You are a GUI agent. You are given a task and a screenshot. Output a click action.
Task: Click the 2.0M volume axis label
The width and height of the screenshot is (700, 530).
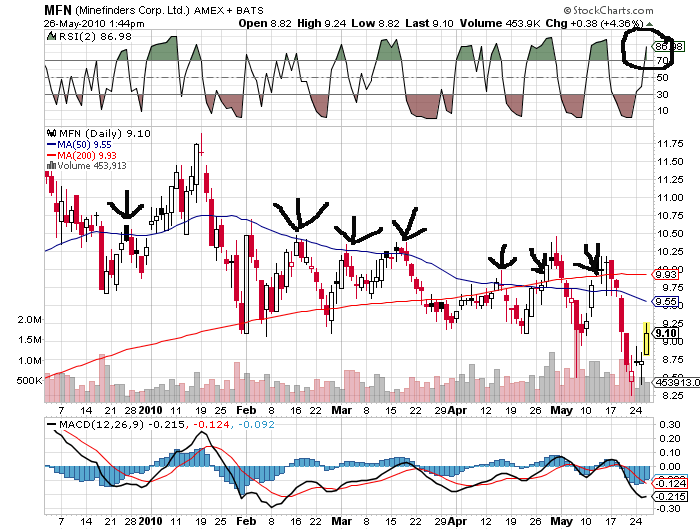[x=30, y=320]
